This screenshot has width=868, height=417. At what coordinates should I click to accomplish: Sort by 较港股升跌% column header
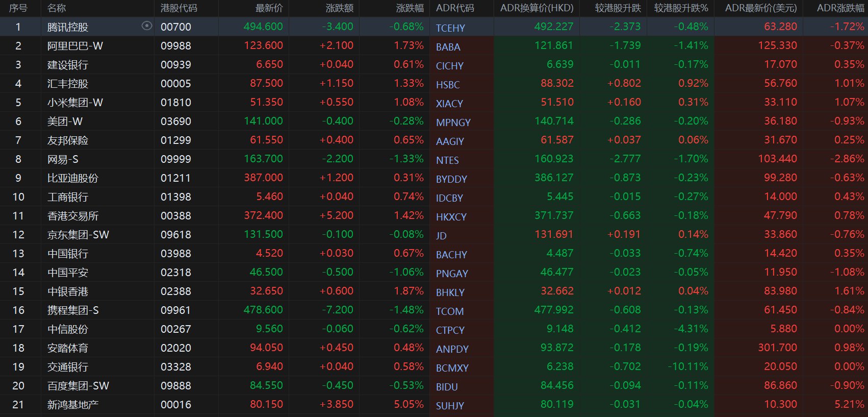click(x=681, y=8)
